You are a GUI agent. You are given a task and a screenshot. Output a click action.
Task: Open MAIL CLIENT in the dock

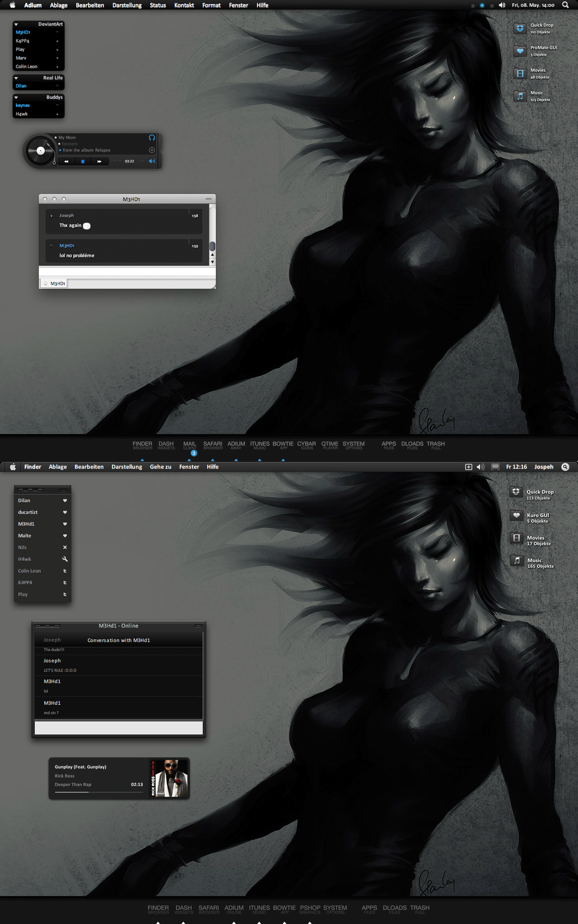190,445
